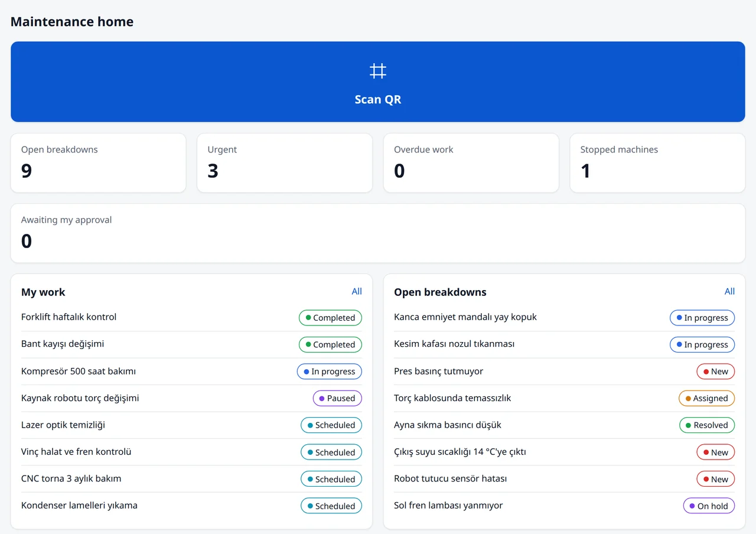Open Robot tutucu sensör hatası breakdown
This screenshot has height=534, width=756.
click(x=564, y=478)
